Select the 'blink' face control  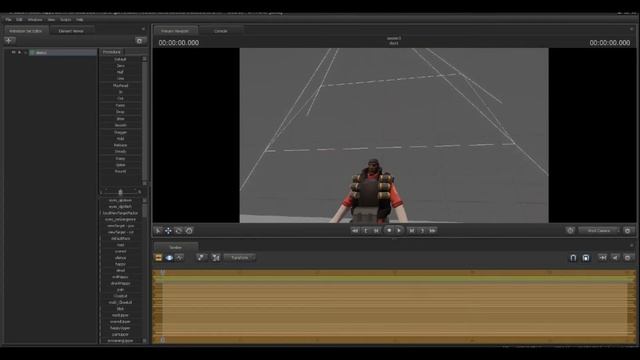(x=120, y=309)
